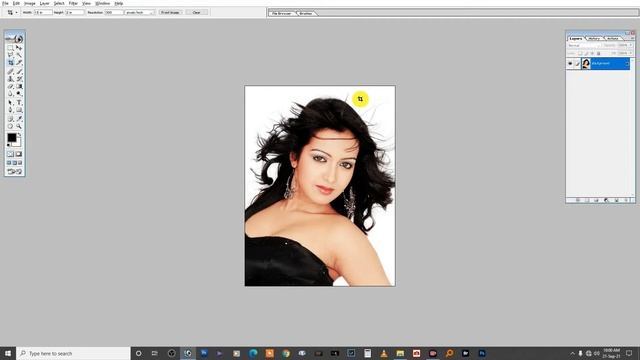
Task: Select the Magic Wand tool
Action: 19,55
